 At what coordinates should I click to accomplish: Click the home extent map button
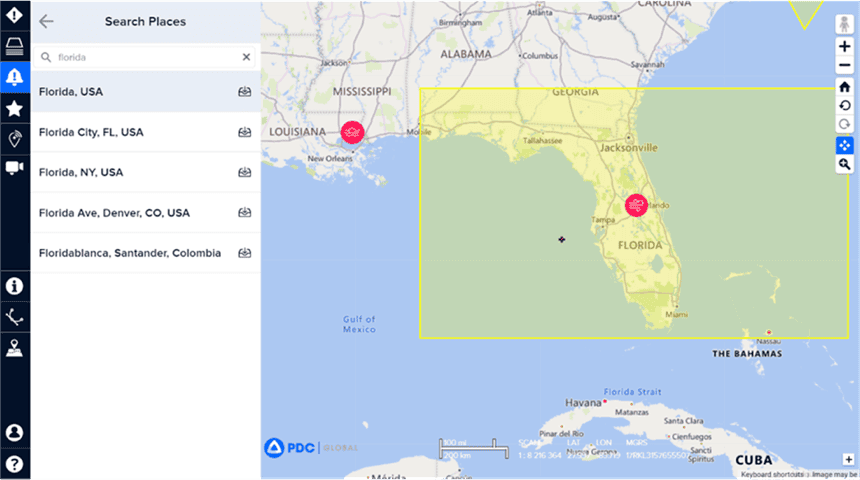pyautogui.click(x=844, y=87)
